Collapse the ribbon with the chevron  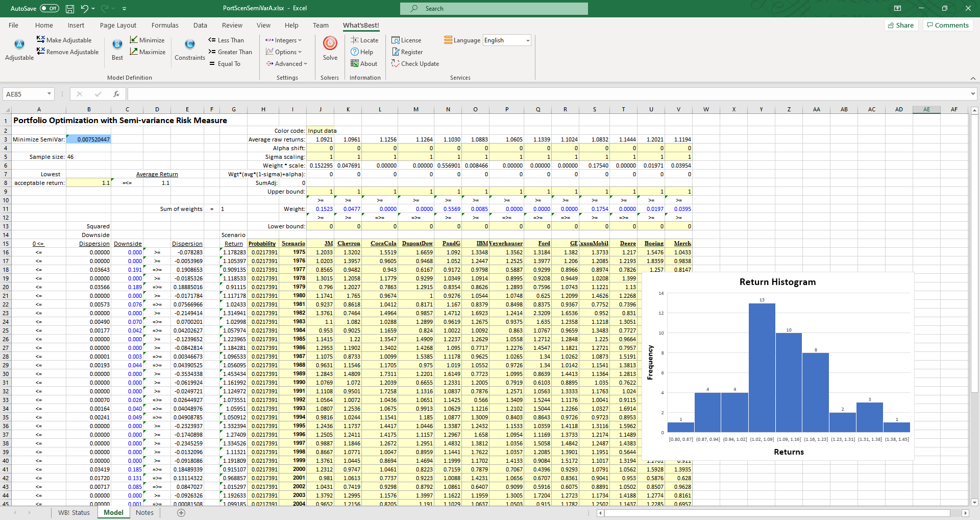[973, 78]
